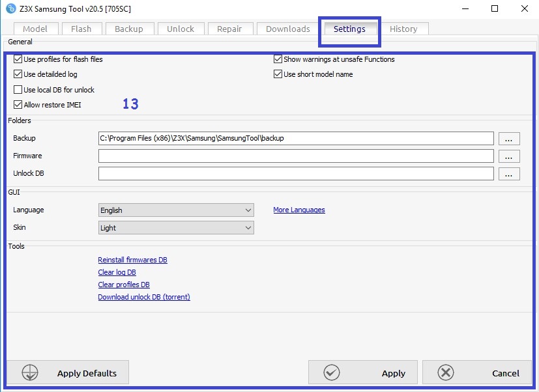This screenshot has width=539, height=392.
Task: Click Download unlock DB (torrent) link
Action: pyautogui.click(x=144, y=297)
